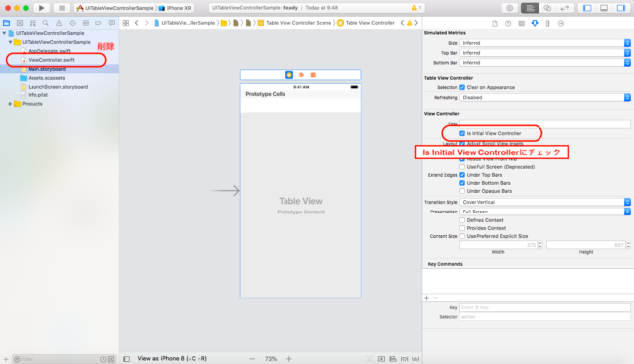Open the Source Control navigator

(x=20, y=23)
